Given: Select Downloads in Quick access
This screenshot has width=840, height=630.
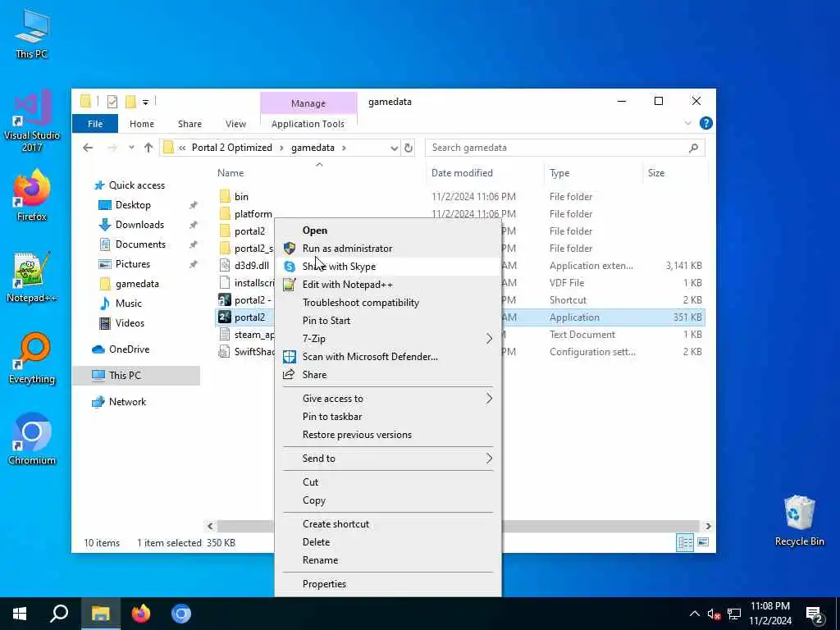Looking at the screenshot, I should click(139, 225).
